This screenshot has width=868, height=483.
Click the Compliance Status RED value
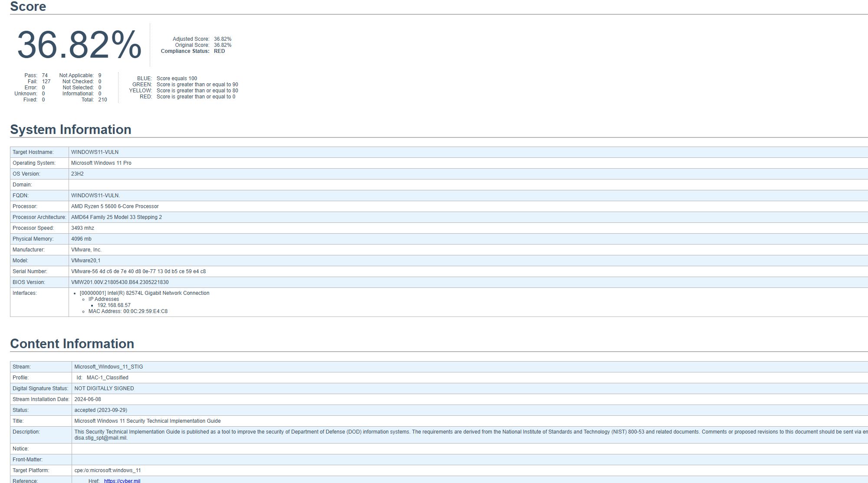219,51
